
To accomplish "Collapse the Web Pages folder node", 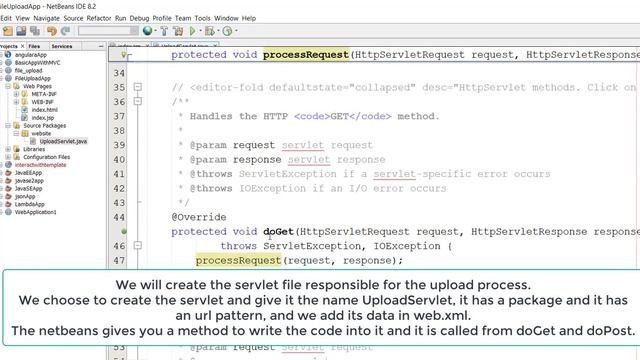I will tap(8, 86).
